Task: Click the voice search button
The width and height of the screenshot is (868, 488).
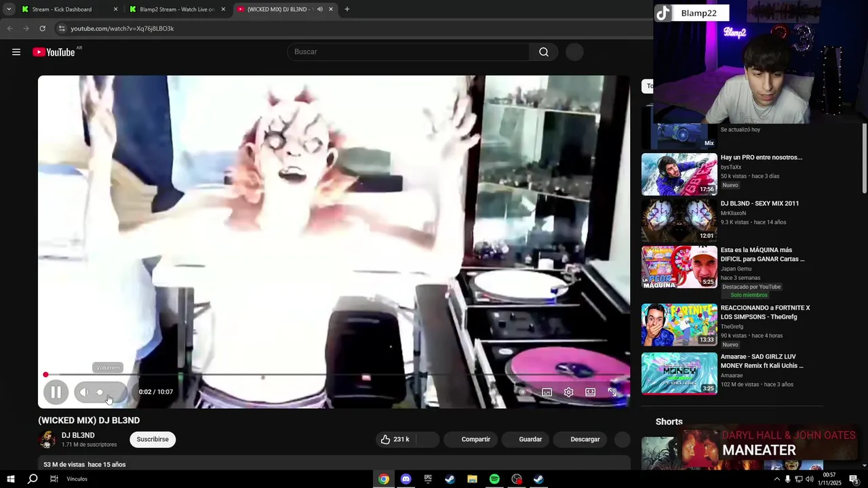Action: tap(574, 52)
